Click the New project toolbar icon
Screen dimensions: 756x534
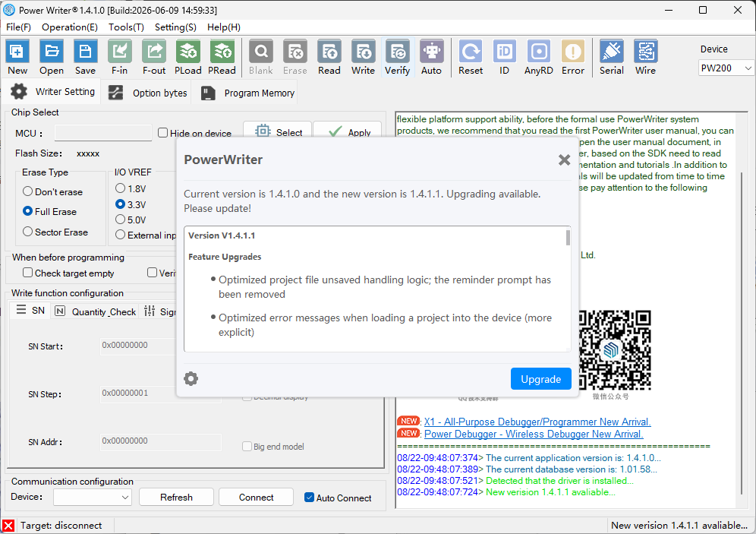point(17,57)
